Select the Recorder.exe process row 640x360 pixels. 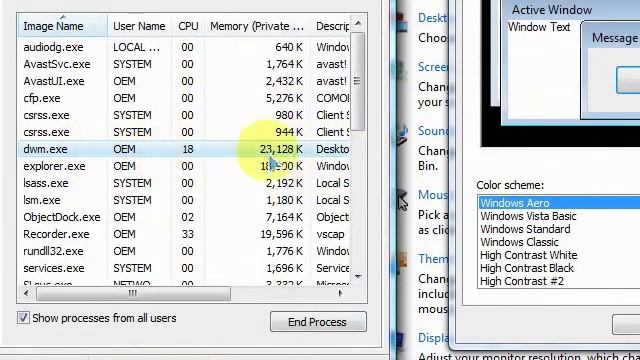(184, 234)
